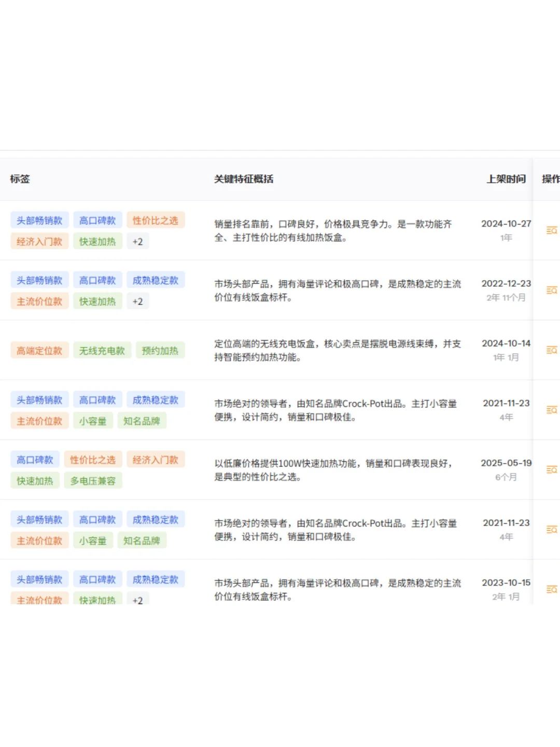
Task: Expand the +2 hidden tags in the bottom row
Action: pos(137,600)
